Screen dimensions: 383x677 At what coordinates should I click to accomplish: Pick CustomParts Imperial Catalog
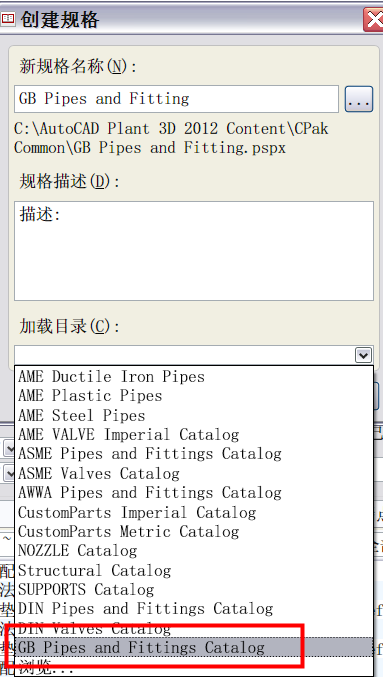194,512
